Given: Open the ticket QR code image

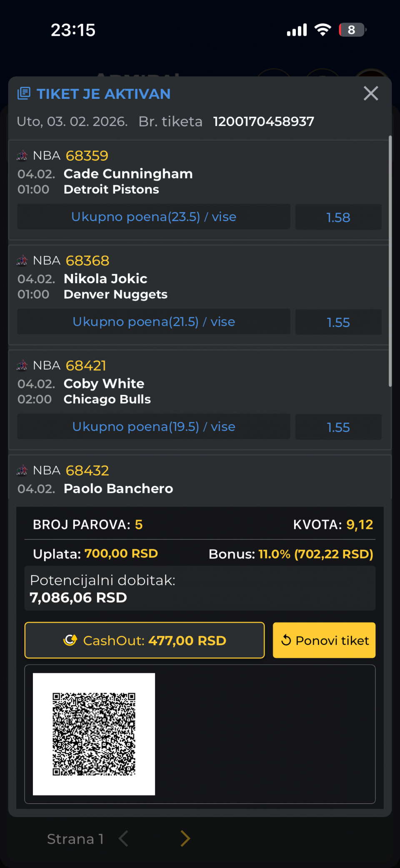Looking at the screenshot, I should (94, 734).
